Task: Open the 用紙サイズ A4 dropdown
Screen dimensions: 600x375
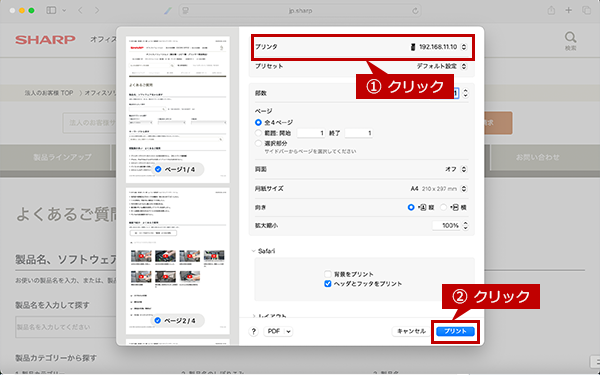Action: (363, 189)
